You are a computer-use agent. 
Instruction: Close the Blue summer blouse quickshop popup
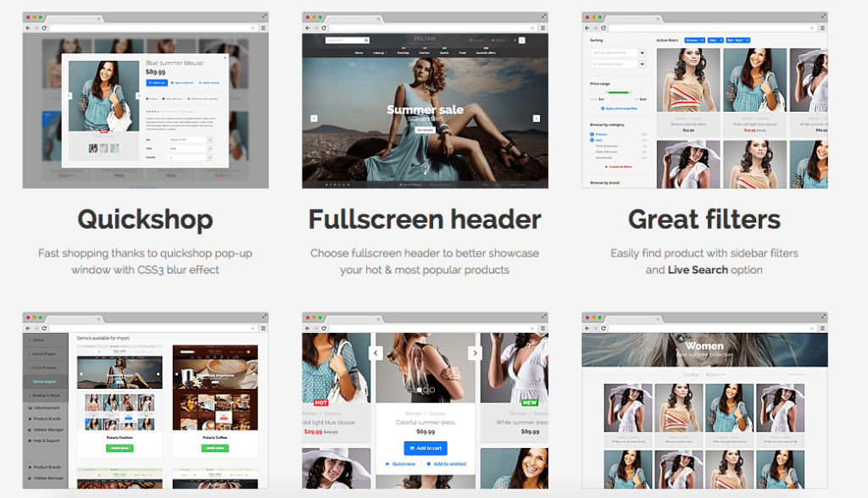(x=225, y=57)
